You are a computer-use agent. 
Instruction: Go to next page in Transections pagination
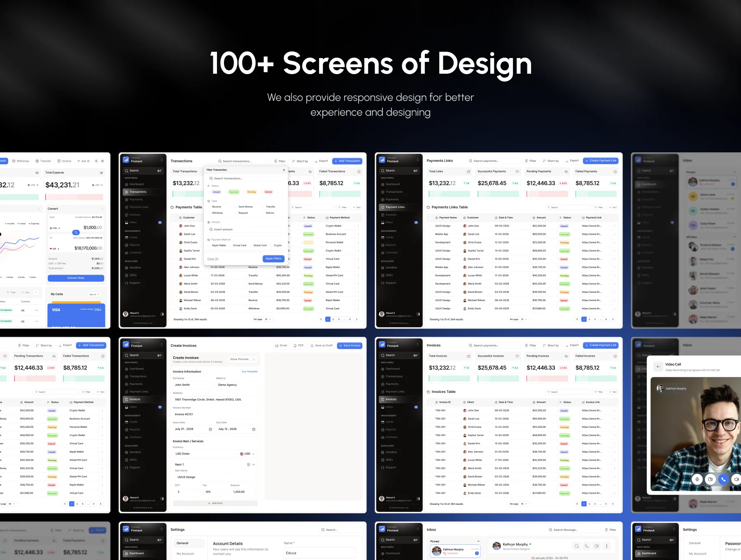point(357,319)
